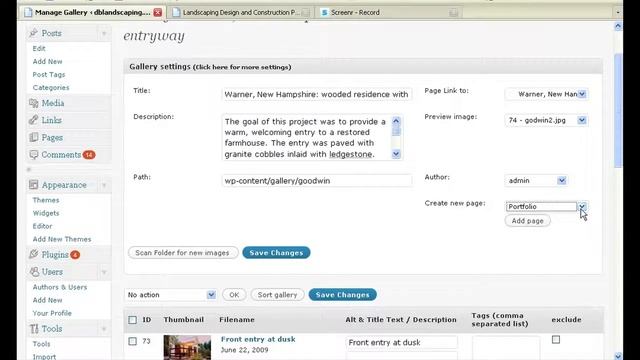Open Authors & Users menu item

point(60,287)
